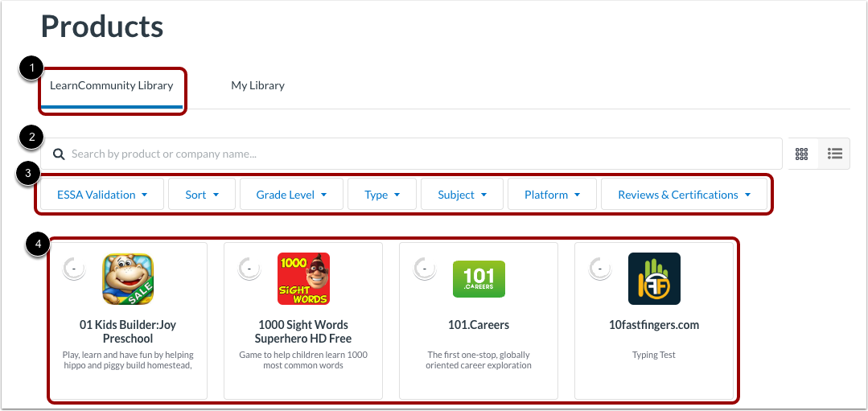Open 01 Kids Builder:Joy Preschool title

coord(128,331)
